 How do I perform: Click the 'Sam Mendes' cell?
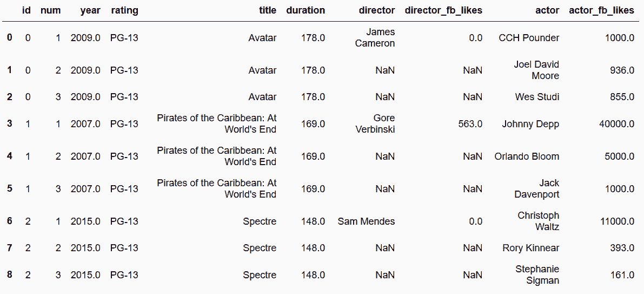click(367, 221)
